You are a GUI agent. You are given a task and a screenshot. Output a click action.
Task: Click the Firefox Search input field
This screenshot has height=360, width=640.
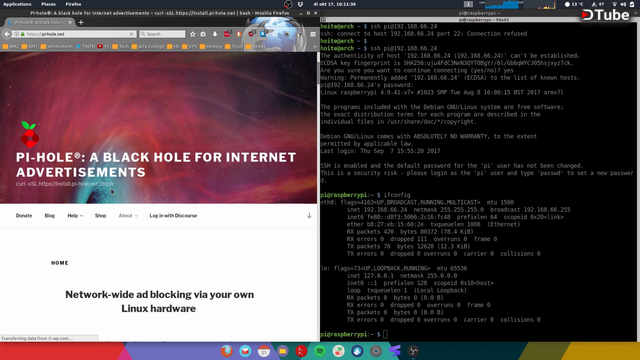(x=162, y=34)
